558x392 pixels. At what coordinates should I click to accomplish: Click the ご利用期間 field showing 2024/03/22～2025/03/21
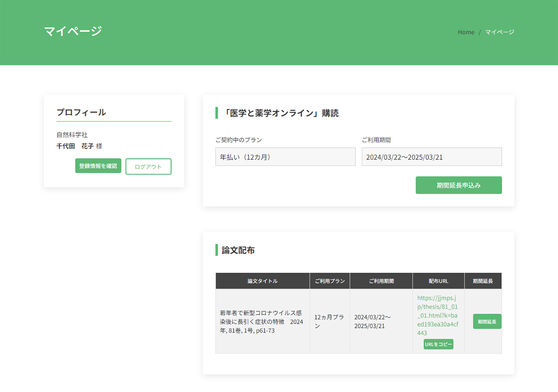click(x=432, y=157)
